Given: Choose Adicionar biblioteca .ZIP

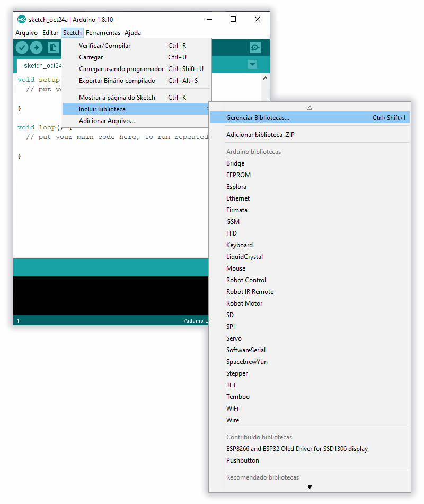Looking at the screenshot, I should (310, 135).
